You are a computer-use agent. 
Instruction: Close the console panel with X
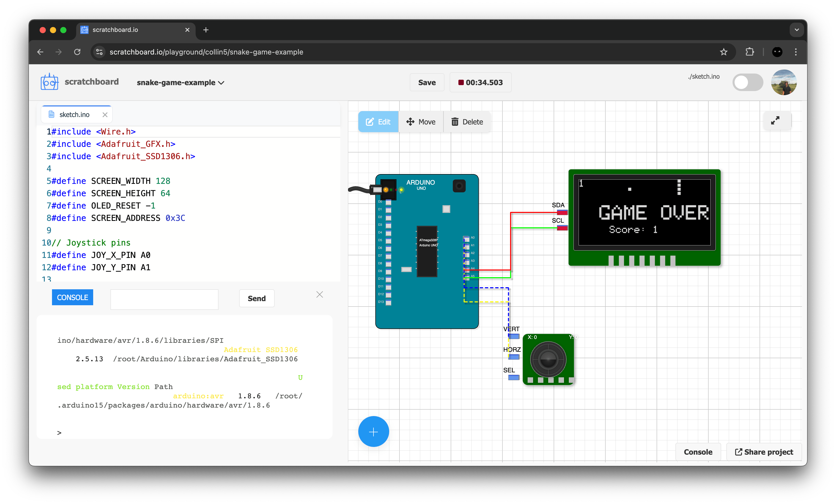pyautogui.click(x=319, y=294)
